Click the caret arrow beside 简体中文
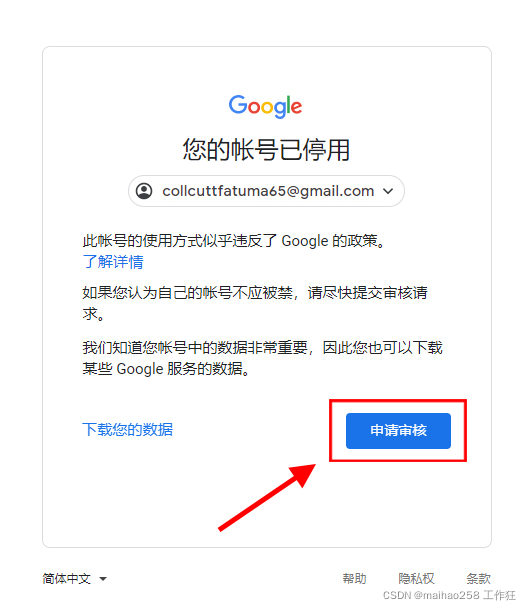This screenshot has height=610, width=531. [103, 579]
